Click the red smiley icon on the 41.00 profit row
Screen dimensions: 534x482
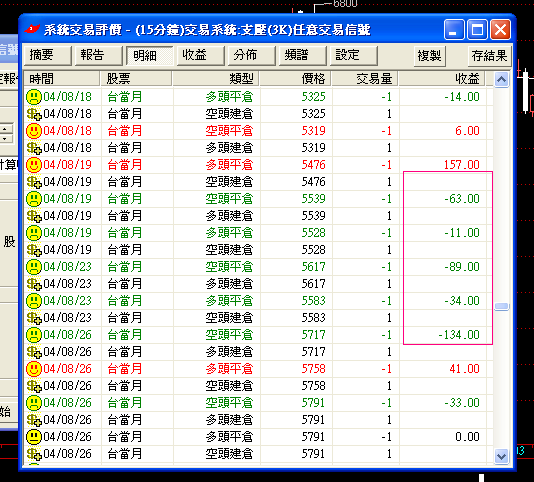[34, 369]
